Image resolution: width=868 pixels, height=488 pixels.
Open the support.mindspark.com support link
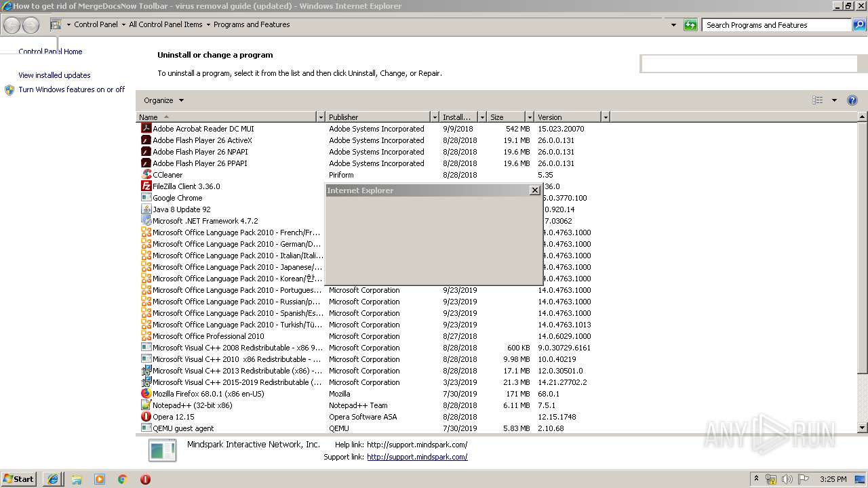417,457
